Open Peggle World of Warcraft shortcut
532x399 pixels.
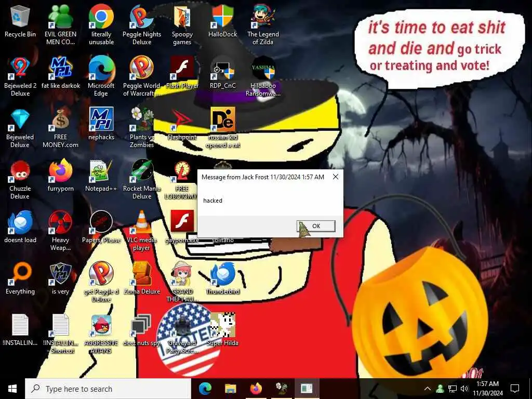(142, 77)
